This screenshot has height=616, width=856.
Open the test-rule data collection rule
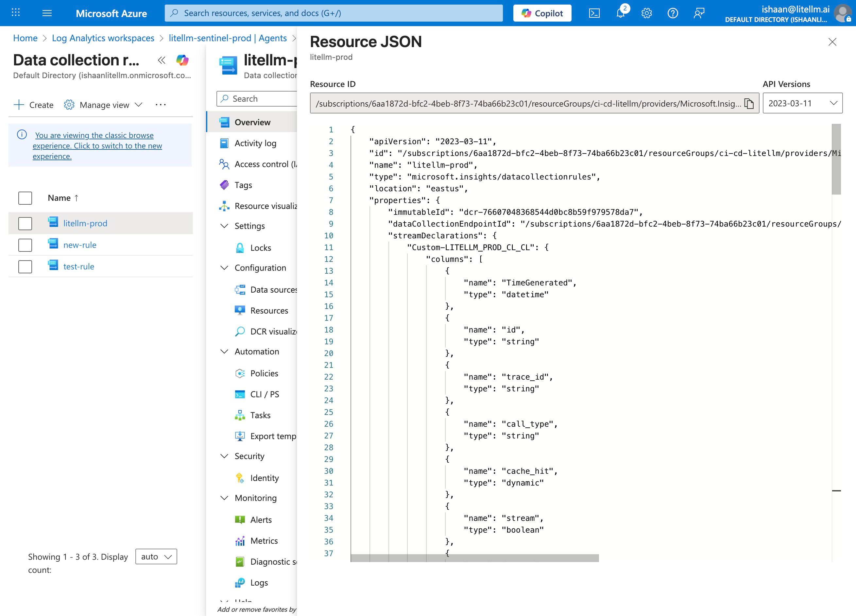point(79,266)
